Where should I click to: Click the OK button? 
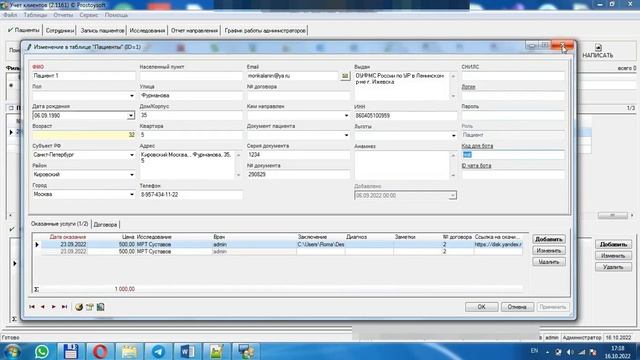pyautogui.click(x=482, y=307)
